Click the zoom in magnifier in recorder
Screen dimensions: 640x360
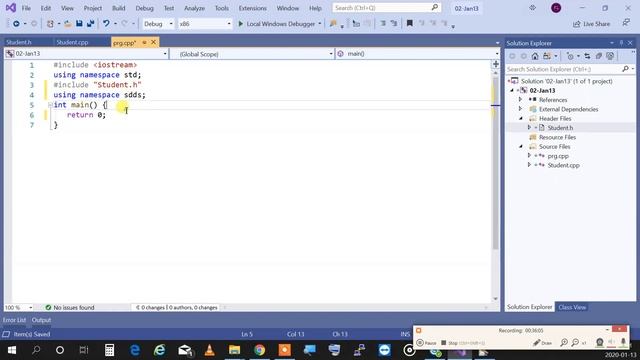(564, 343)
